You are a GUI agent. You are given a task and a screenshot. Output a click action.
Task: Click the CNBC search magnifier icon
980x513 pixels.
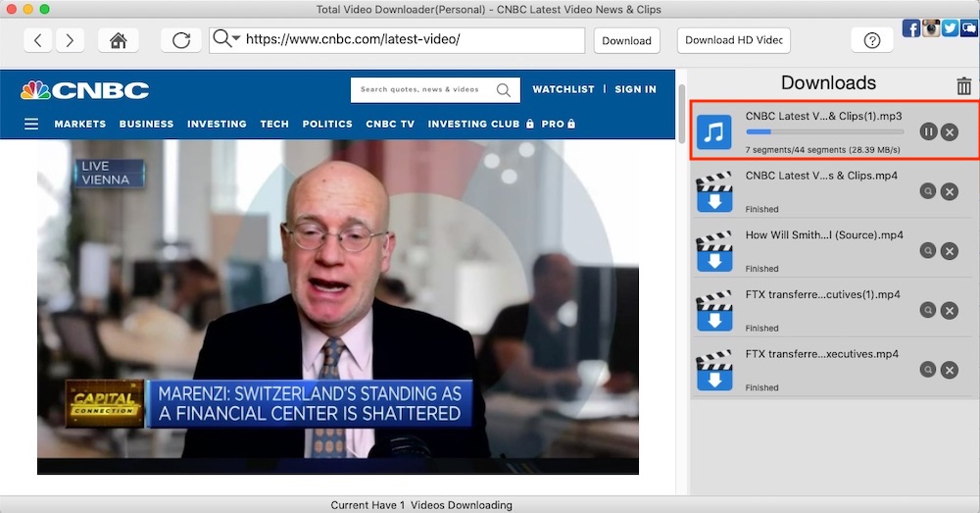[x=504, y=90]
